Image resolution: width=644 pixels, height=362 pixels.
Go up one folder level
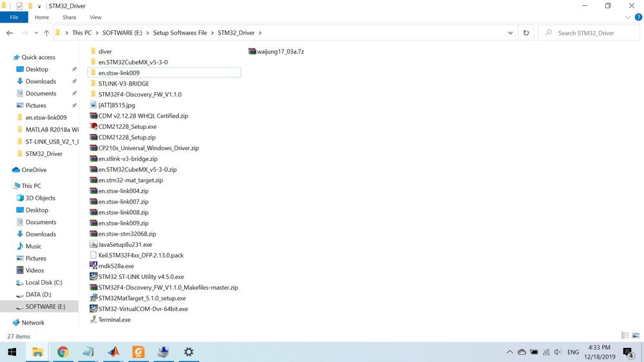[46, 33]
